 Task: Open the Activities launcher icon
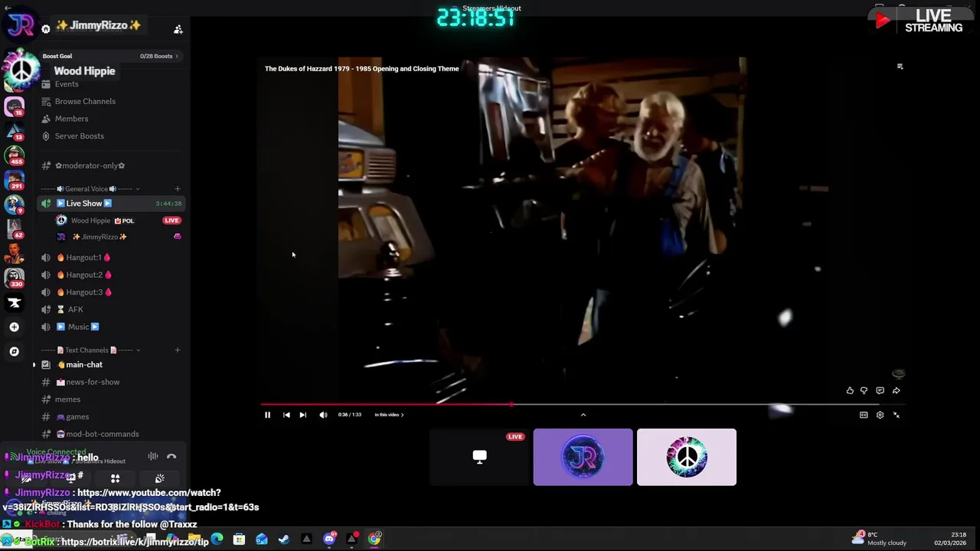(x=115, y=478)
